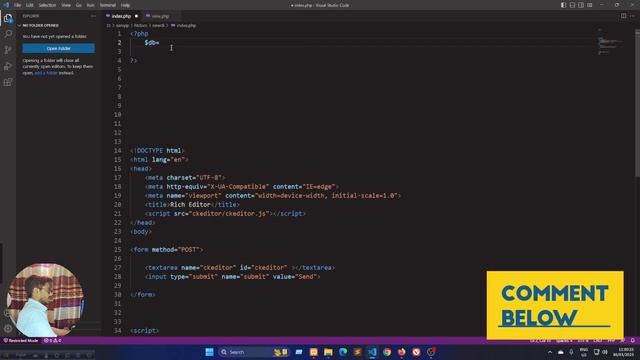Open Explorer panel more actions ellipsis

[x=93, y=16]
